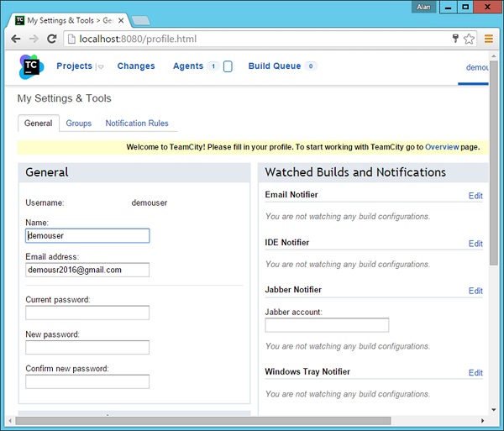The image size is (504, 431).
Task: Click the horizontal scrollbar at the bottom
Action: coord(202,421)
